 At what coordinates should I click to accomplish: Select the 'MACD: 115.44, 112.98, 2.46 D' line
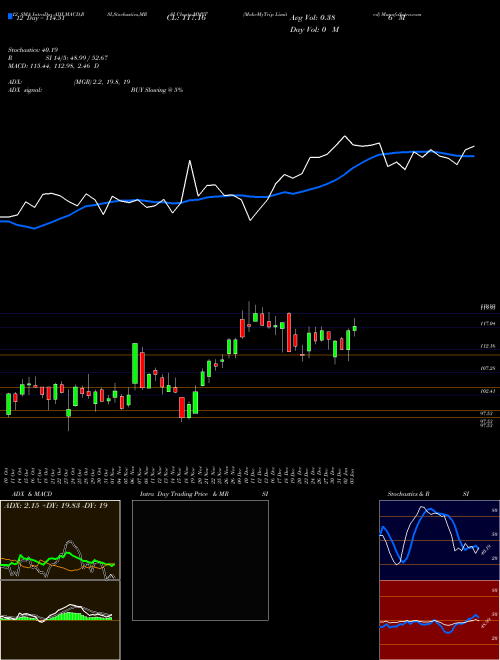(x=53, y=66)
